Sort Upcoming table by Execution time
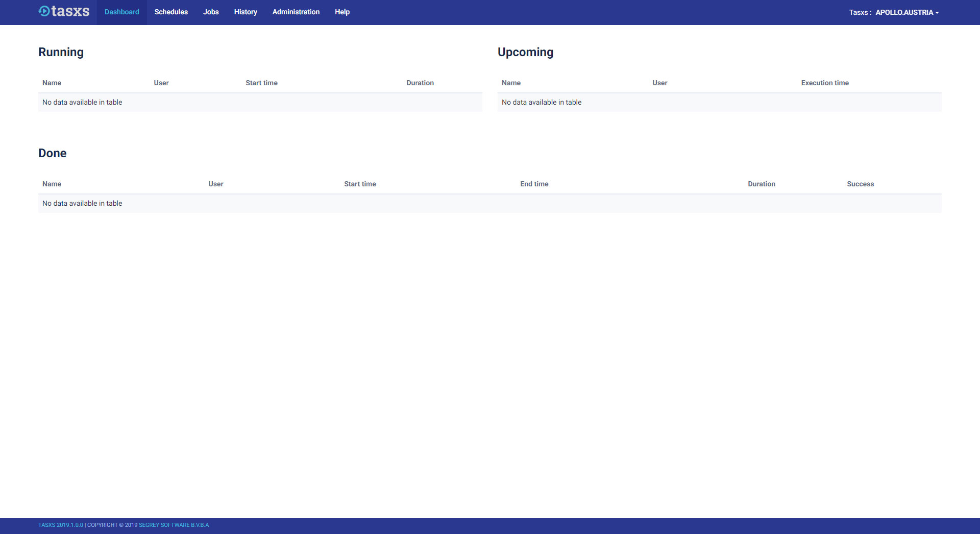 click(825, 83)
